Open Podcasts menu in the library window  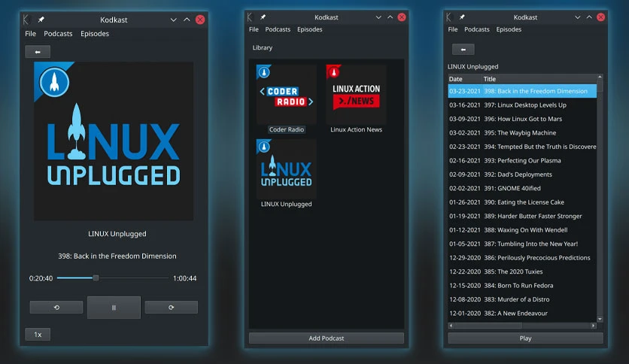coord(278,29)
